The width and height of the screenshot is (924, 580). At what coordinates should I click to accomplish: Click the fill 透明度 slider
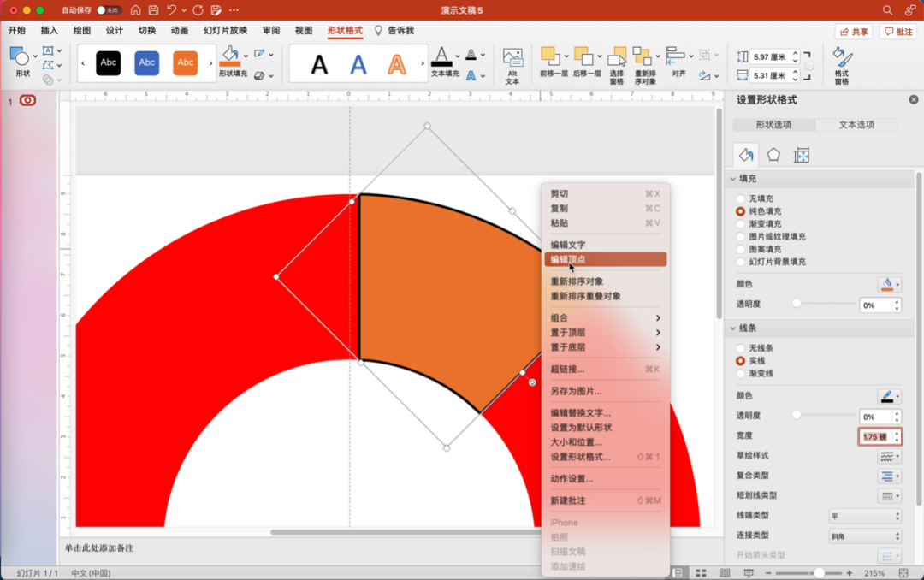coord(825,304)
